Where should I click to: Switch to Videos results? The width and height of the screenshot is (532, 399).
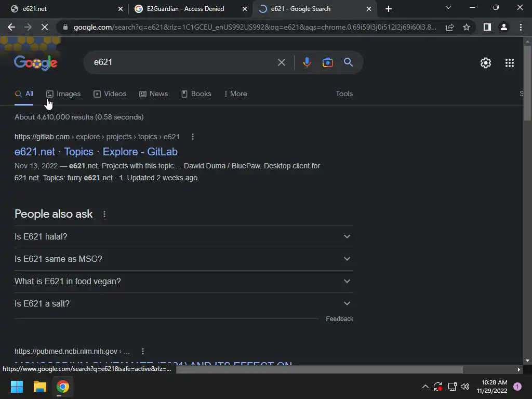[110, 94]
